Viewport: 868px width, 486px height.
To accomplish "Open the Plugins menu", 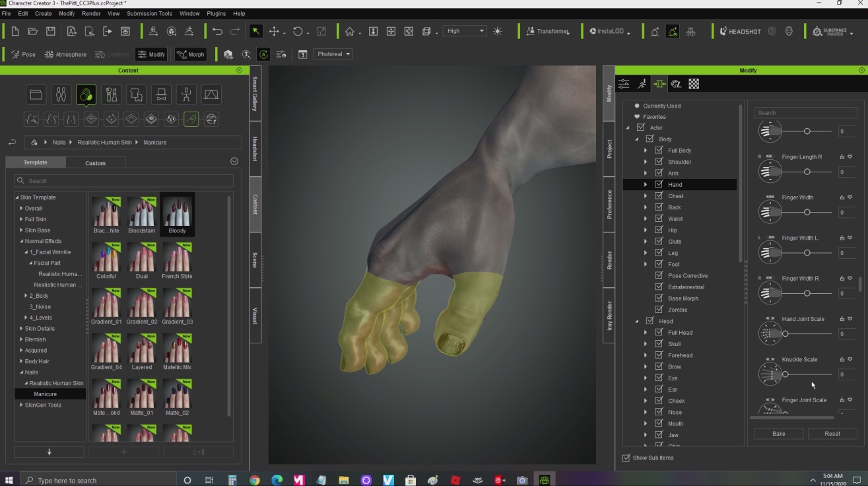I will click(216, 13).
